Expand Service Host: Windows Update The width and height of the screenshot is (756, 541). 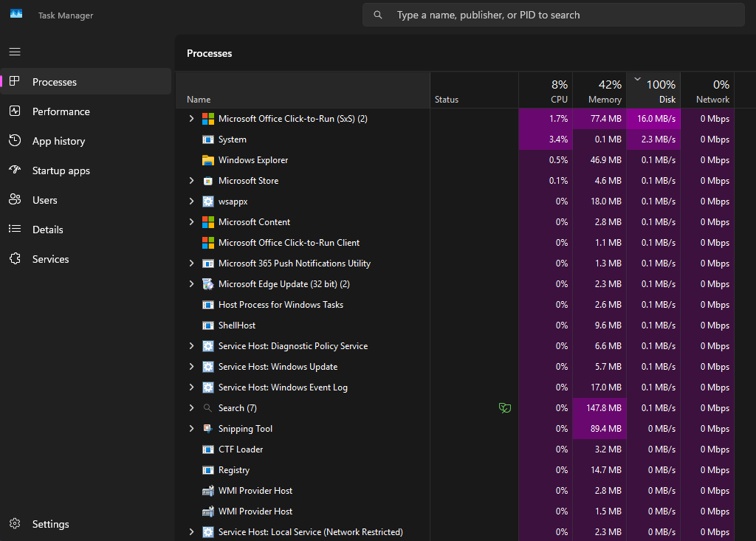pos(191,367)
